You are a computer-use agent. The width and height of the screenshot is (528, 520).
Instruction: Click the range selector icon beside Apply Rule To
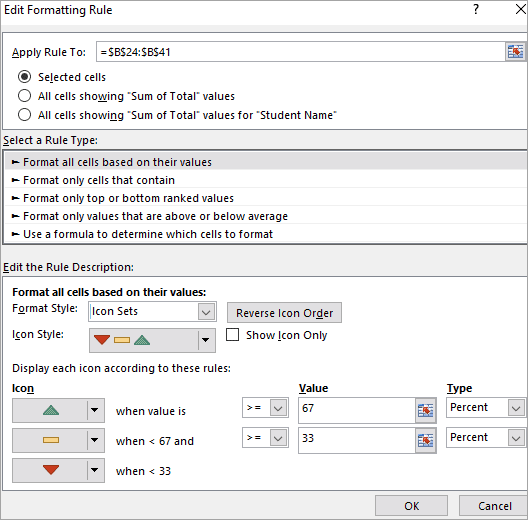[x=515, y=52]
